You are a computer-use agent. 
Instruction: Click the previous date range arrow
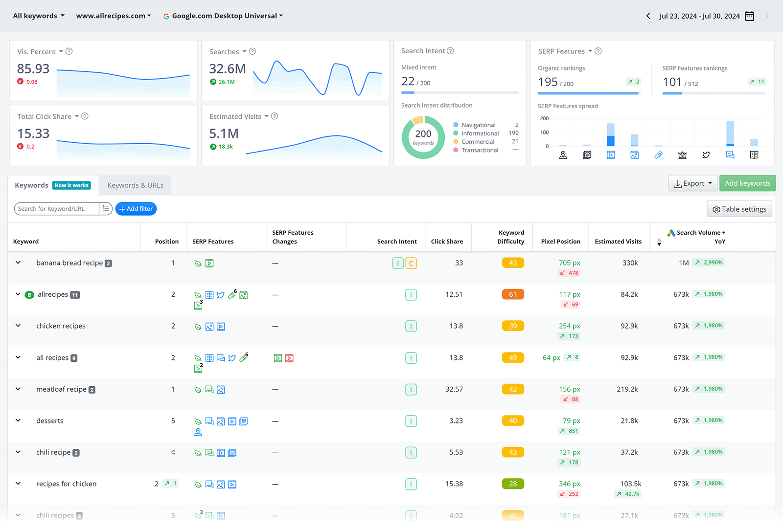[x=648, y=16]
